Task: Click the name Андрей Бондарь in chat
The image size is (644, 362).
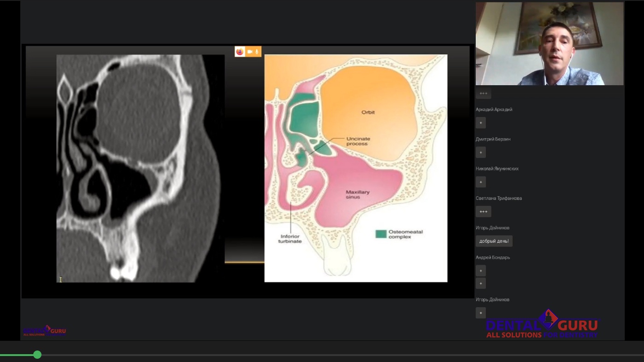Action: coord(493,257)
